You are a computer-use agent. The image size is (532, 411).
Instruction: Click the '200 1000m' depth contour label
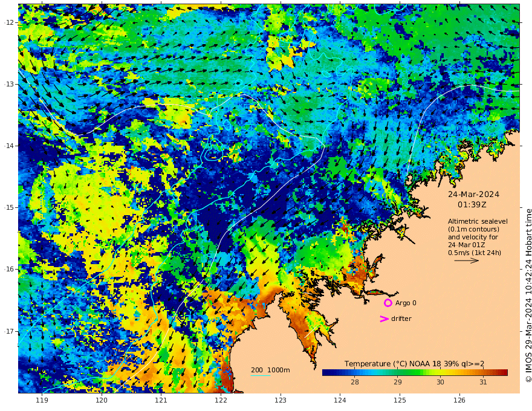270,370
